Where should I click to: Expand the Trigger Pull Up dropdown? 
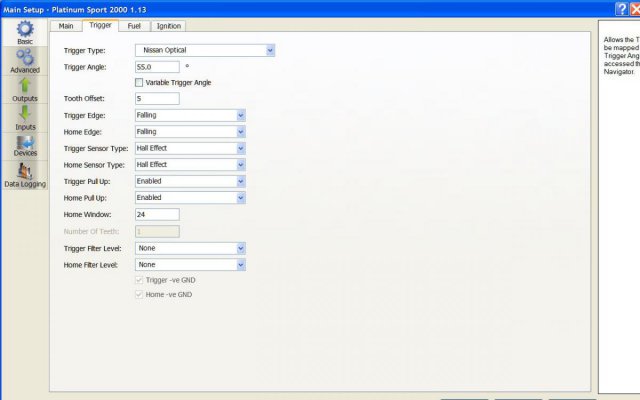coord(241,181)
